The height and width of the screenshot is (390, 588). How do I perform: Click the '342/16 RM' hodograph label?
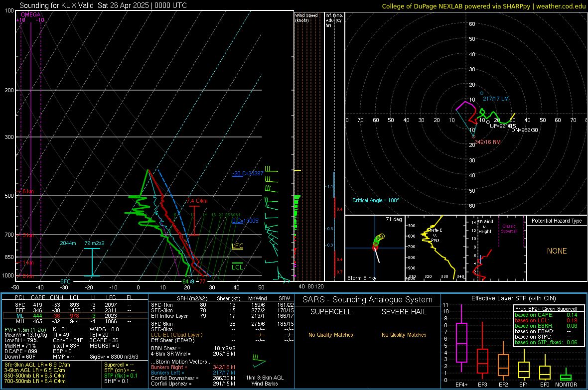tap(487, 142)
